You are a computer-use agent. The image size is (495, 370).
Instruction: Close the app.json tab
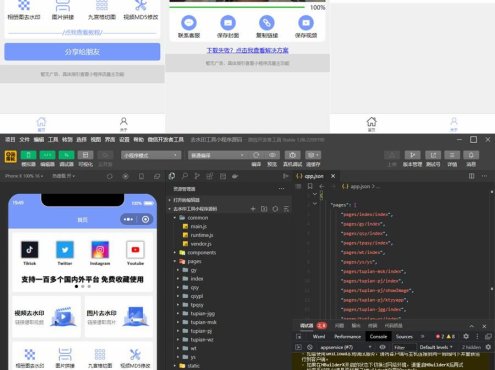point(333,176)
